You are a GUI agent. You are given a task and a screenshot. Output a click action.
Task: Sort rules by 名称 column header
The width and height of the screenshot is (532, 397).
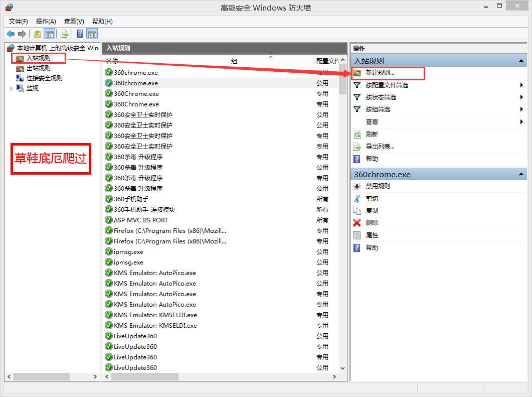166,61
